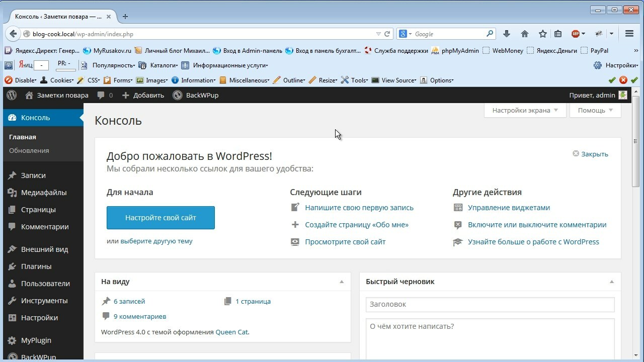Click the О чём хотите написать textarea

click(490, 339)
